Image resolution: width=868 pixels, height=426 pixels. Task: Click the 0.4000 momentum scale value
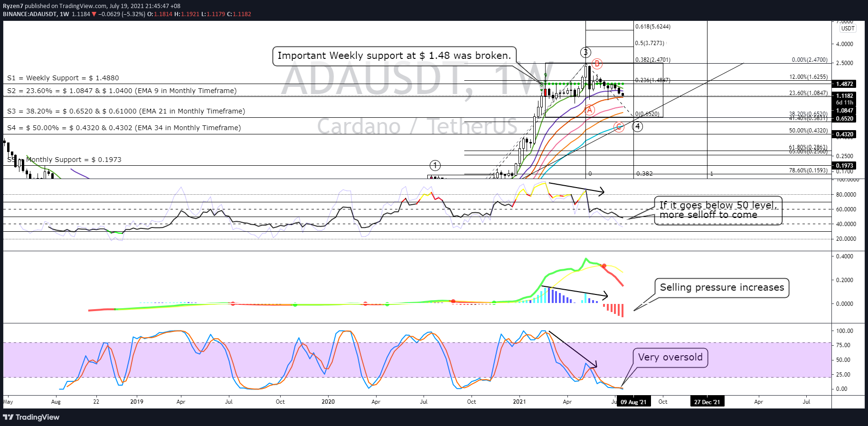[x=845, y=256]
